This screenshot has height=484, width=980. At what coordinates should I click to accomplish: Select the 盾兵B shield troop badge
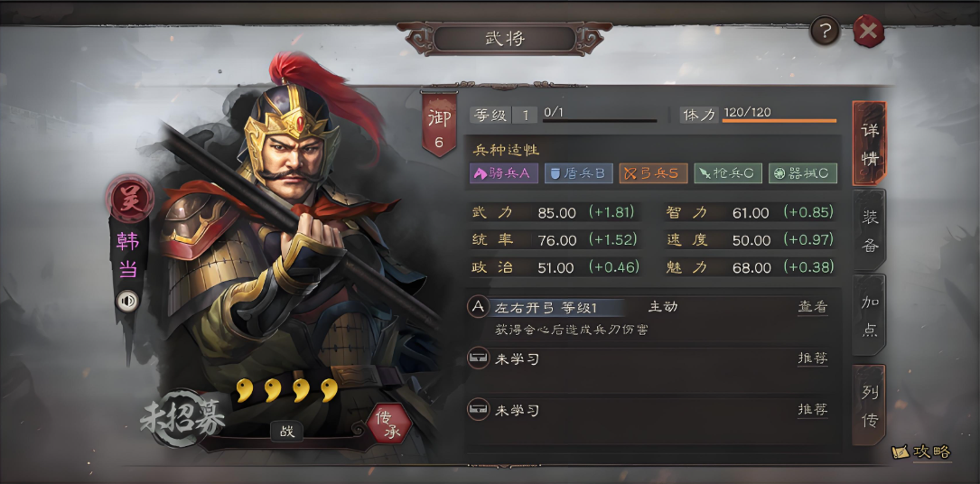(x=578, y=173)
